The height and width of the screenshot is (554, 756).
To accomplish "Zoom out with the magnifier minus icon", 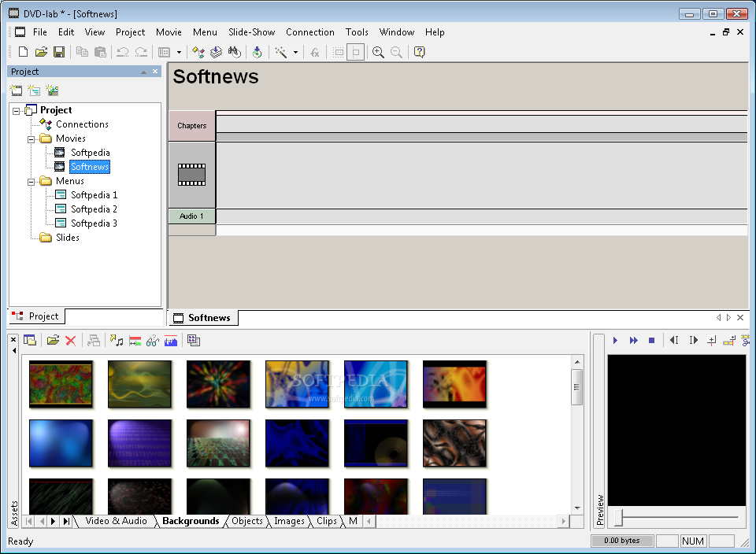I will (396, 52).
